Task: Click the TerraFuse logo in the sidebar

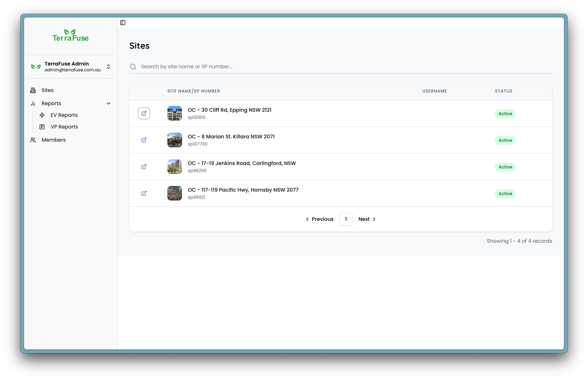Action: [x=70, y=35]
